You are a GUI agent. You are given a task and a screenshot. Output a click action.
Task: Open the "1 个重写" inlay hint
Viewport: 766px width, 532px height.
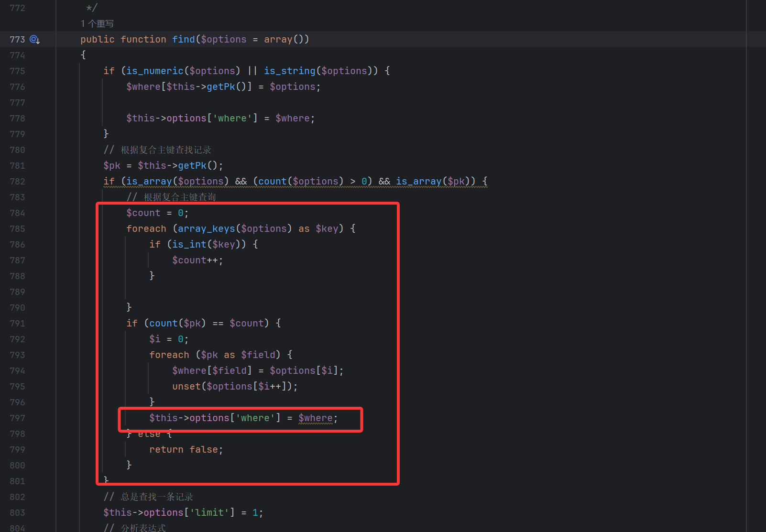click(x=97, y=24)
